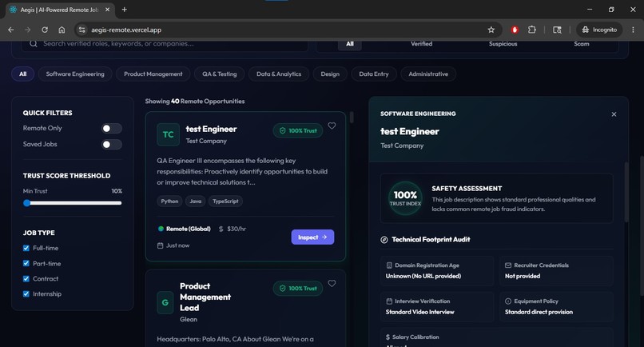Click the Incognito profile indicator
The image size is (644, 347).
599,30
